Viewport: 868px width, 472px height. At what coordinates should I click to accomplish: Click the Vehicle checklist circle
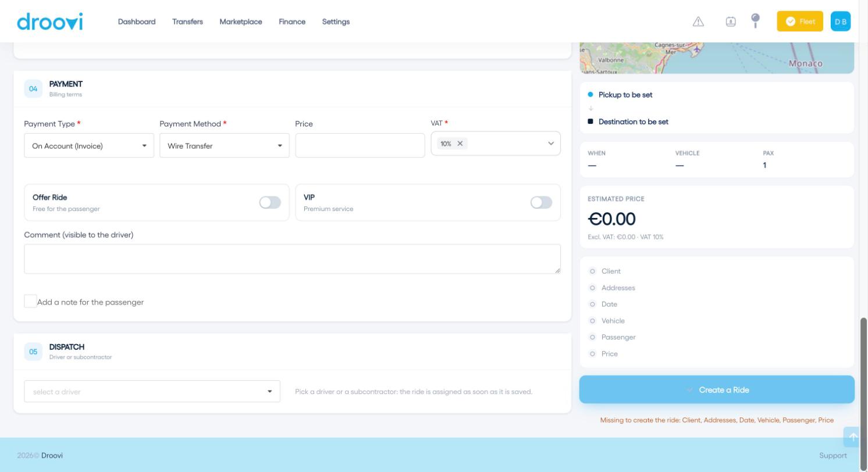(x=592, y=321)
